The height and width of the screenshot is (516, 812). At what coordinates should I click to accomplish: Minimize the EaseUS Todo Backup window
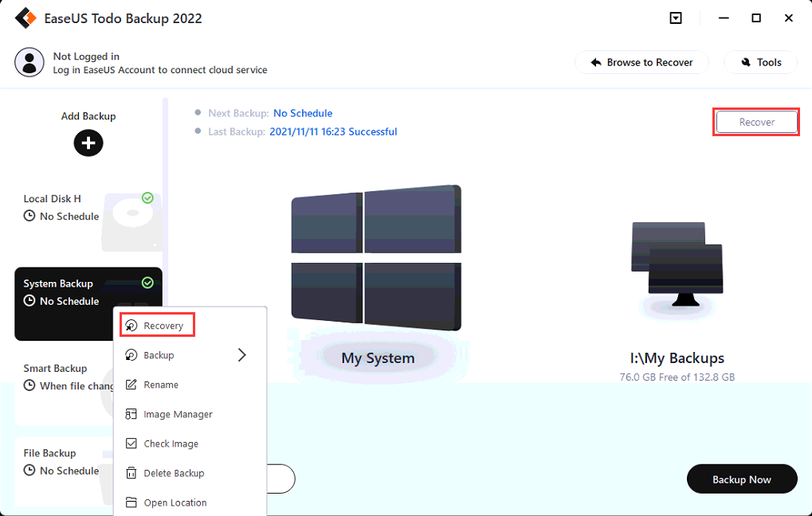click(x=724, y=18)
